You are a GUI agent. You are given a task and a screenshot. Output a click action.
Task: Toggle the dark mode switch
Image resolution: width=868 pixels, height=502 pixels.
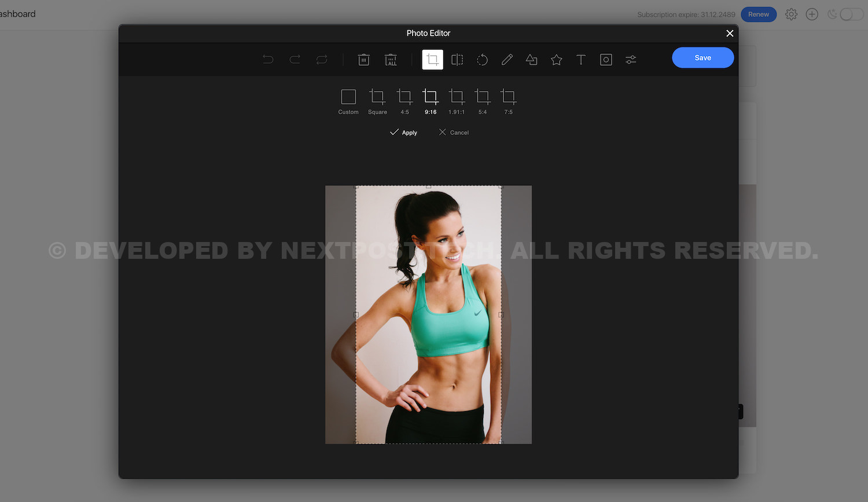(x=851, y=14)
